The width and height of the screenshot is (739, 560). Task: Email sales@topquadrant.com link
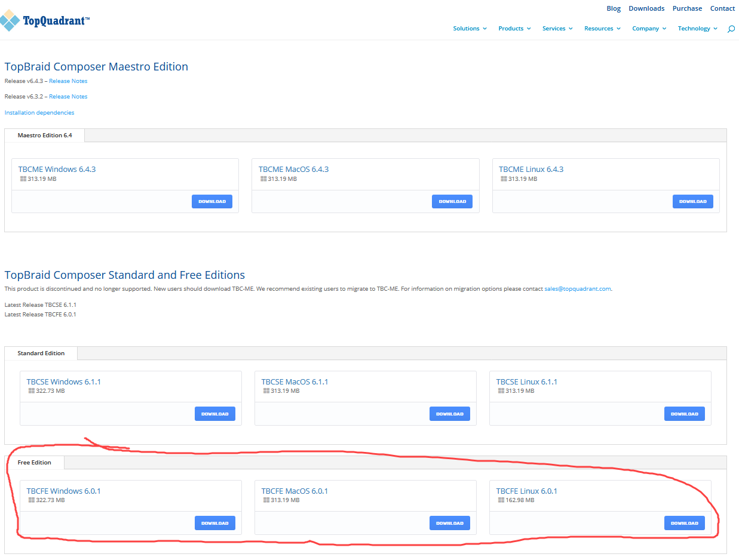pyautogui.click(x=578, y=289)
